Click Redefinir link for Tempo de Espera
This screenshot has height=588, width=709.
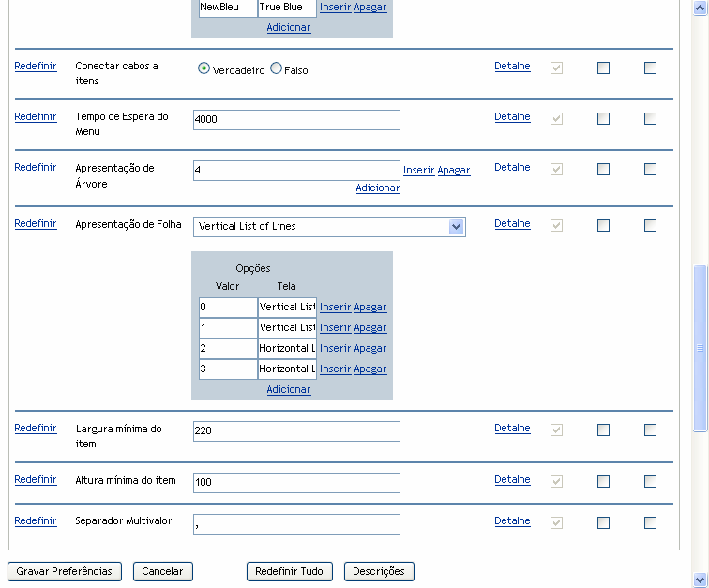[36, 117]
